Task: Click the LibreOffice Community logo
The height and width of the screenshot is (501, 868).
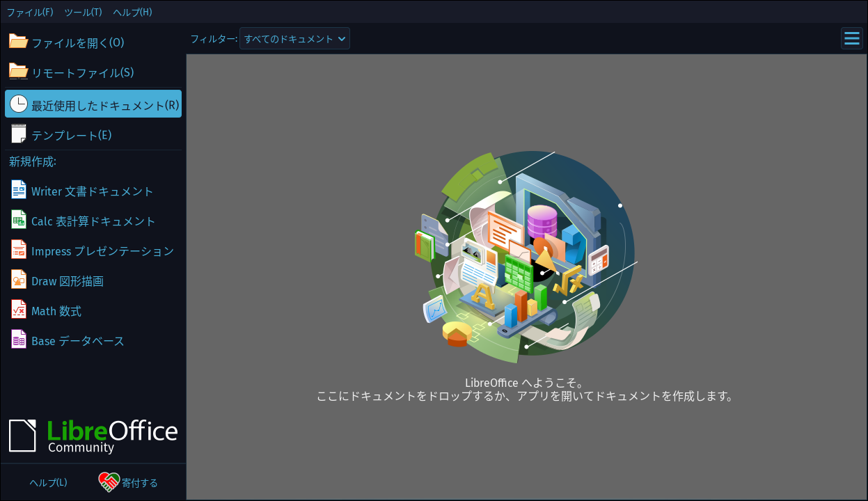Action: [93, 436]
